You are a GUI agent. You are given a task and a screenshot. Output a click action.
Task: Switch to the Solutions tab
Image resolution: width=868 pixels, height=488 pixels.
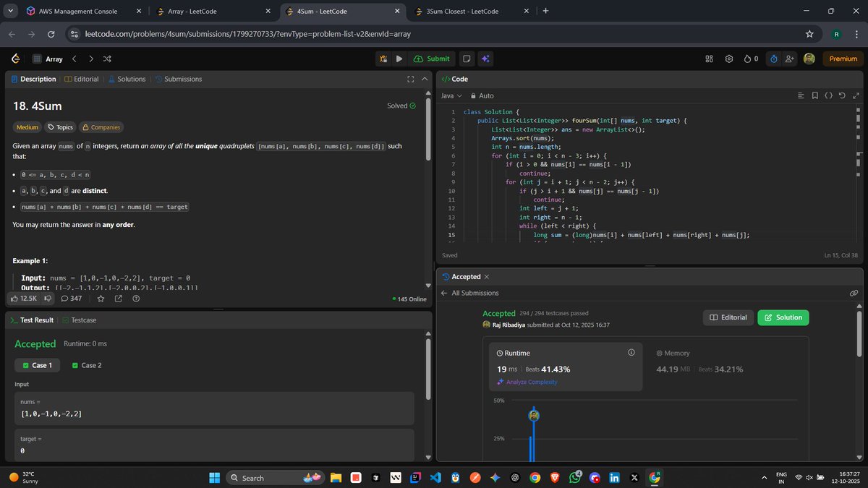[127, 79]
